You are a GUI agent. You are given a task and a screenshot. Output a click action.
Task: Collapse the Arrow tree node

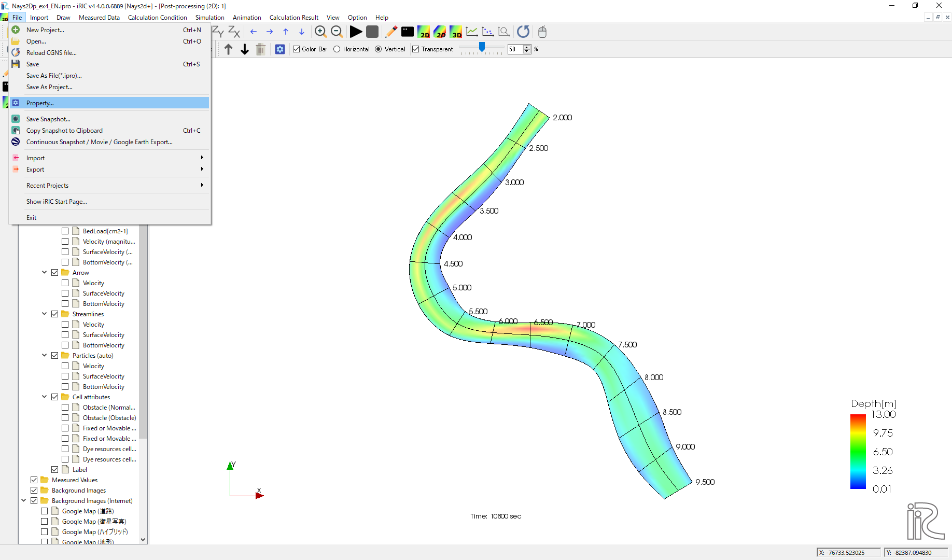(45, 273)
